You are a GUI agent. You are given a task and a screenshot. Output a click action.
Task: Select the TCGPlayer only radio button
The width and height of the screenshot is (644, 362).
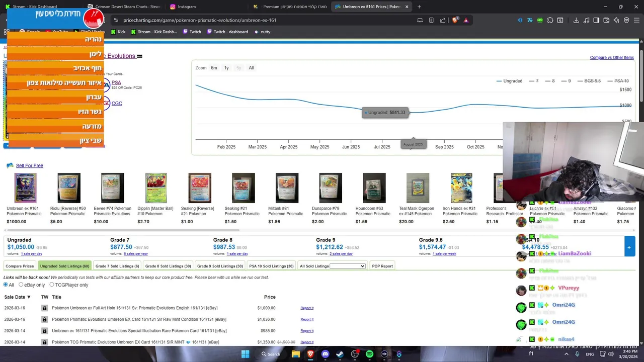pyautogui.click(x=52, y=285)
